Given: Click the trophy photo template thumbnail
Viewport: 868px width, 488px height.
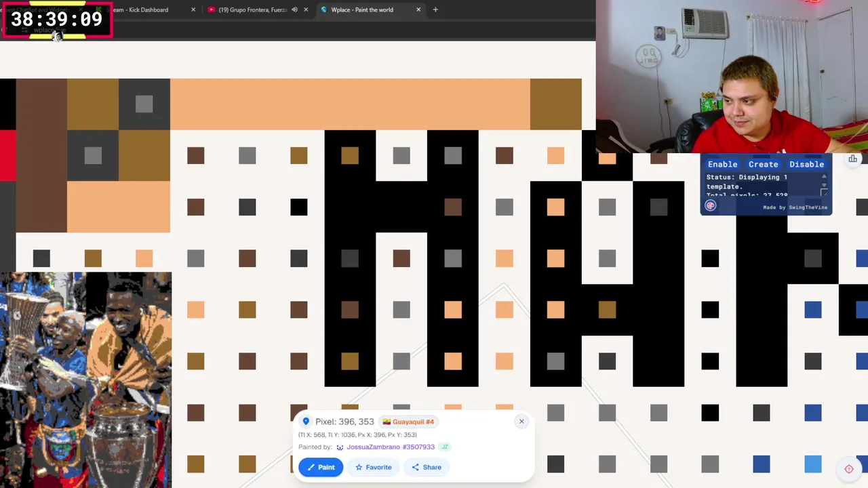Looking at the screenshot, I should [x=85, y=380].
